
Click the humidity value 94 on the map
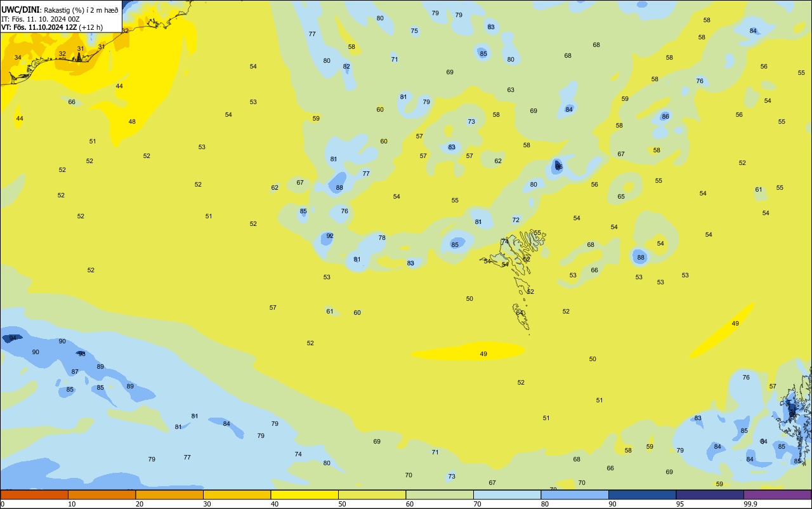click(x=13, y=338)
